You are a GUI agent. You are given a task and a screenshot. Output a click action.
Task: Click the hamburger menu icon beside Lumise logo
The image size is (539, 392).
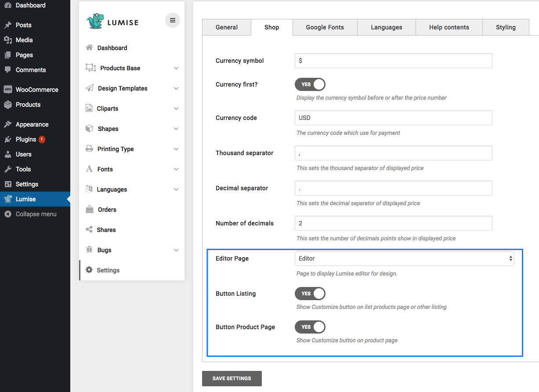tap(172, 20)
